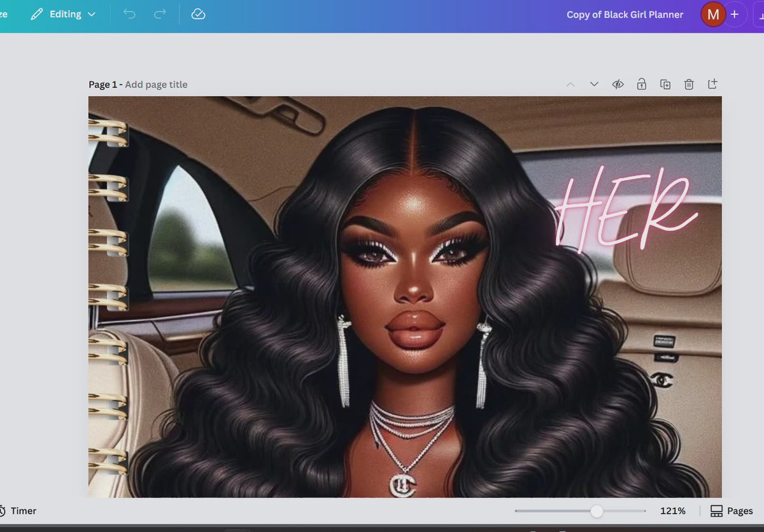Toggle the Pages grid view
The height and width of the screenshot is (532, 764).
click(732, 511)
